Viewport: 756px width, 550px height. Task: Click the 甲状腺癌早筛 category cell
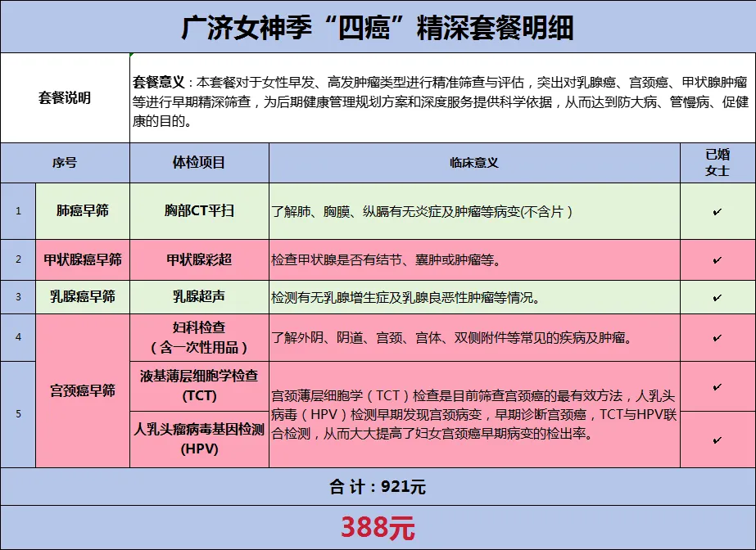pos(82,260)
